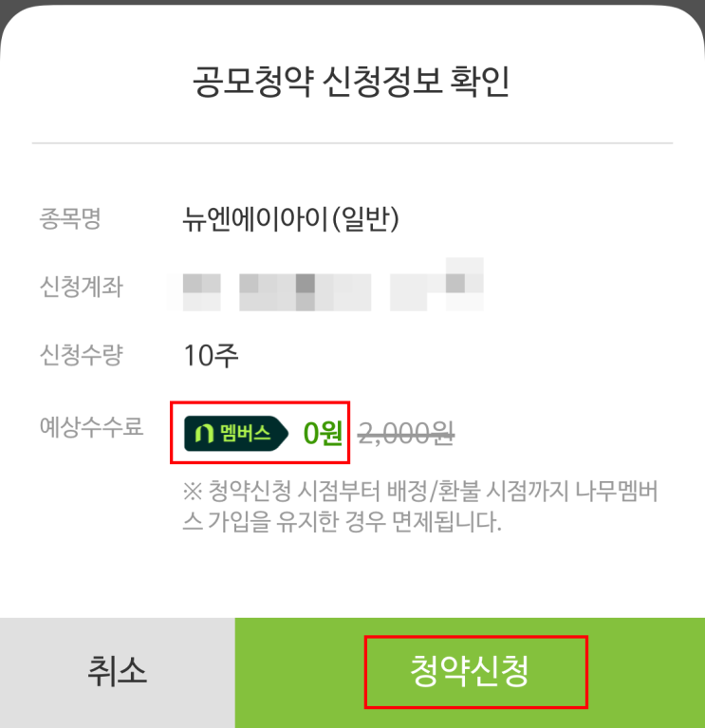Click the N logo inside 멤버스 badge

(204, 434)
